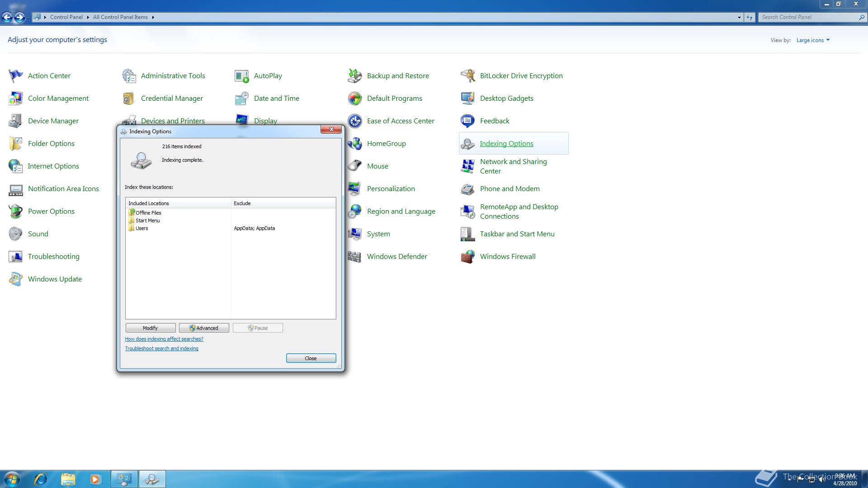Launch Internet Explorer from taskbar
The width and height of the screenshot is (868, 488).
point(41,479)
